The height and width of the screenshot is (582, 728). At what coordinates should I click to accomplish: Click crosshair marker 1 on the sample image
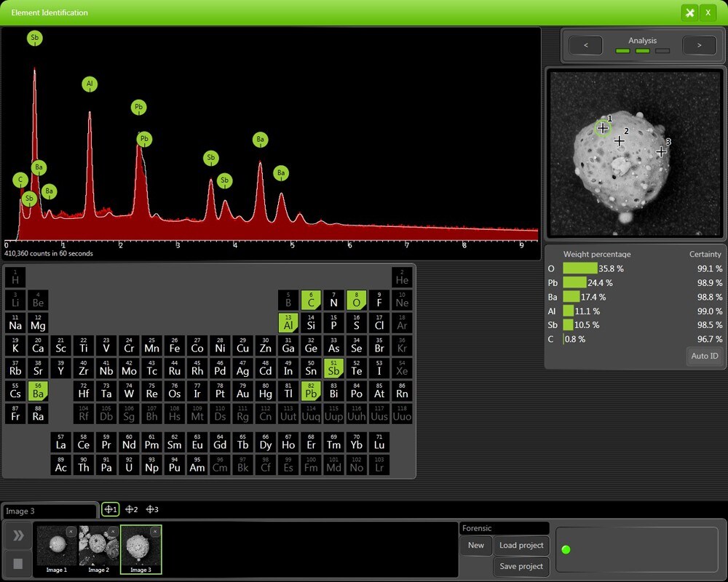point(603,128)
